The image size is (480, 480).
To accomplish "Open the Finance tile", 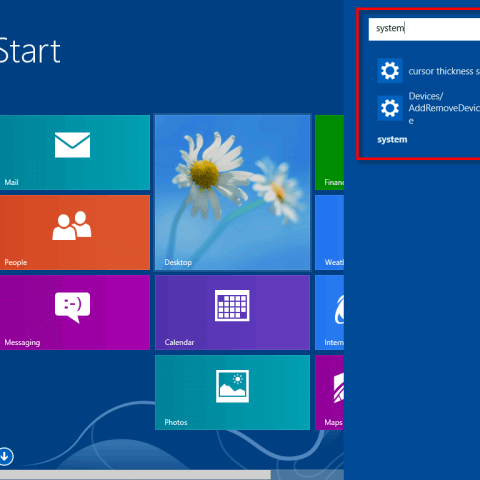I will [329, 152].
